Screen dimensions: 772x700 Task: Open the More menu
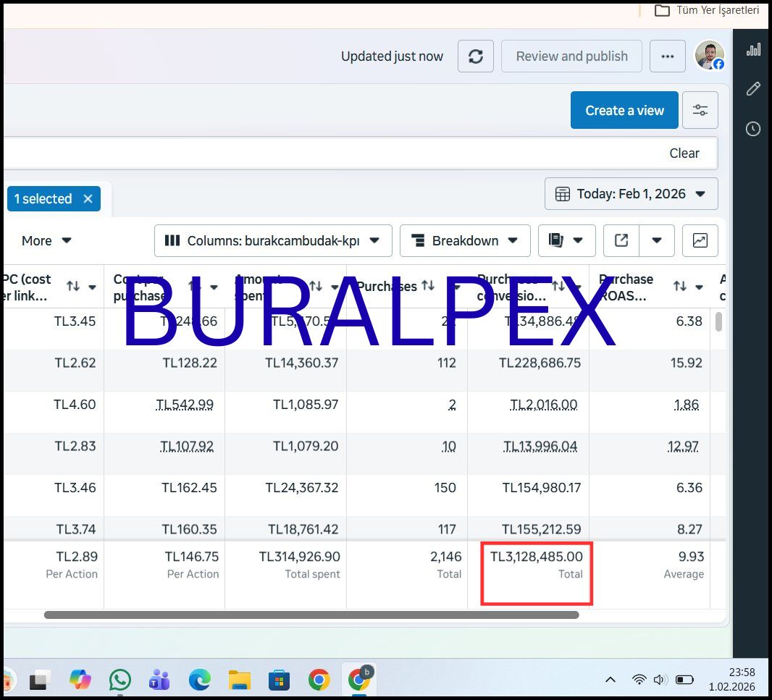click(x=46, y=240)
